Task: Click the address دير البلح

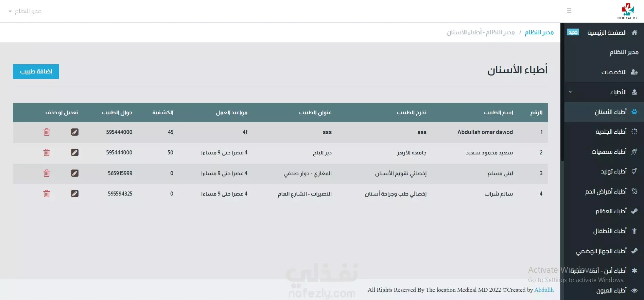Action: pyautogui.click(x=322, y=153)
